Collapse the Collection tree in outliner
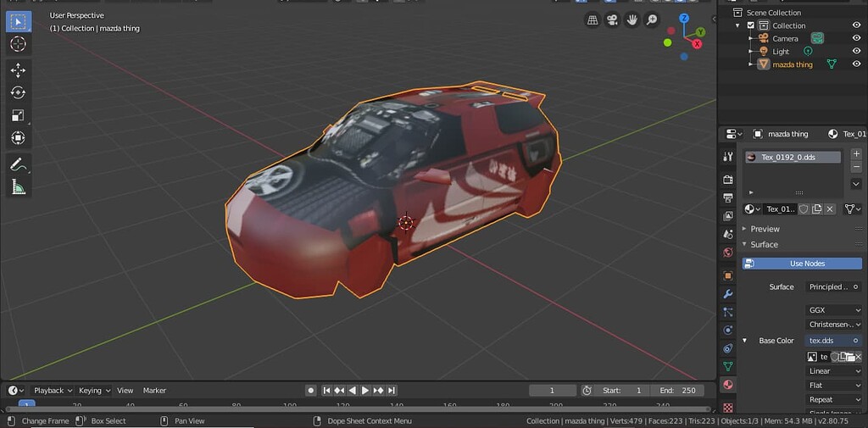The width and height of the screenshot is (868, 428). pos(737,25)
